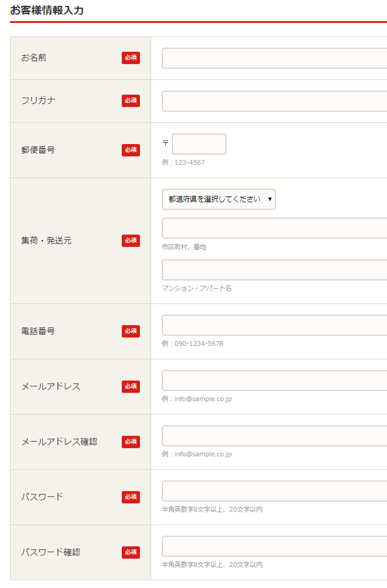Click the 電話番号 phone number field
This screenshot has height=588, width=387.
coord(274,325)
